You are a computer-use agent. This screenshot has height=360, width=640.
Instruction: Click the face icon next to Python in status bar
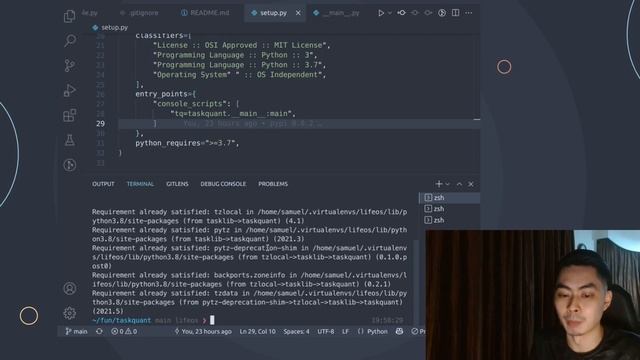399,331
